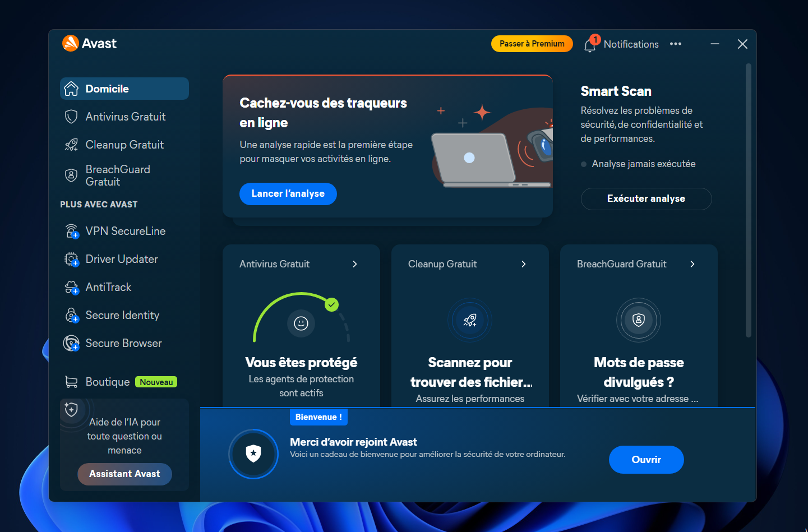Click the Secure Browser globe icon

[x=72, y=343]
